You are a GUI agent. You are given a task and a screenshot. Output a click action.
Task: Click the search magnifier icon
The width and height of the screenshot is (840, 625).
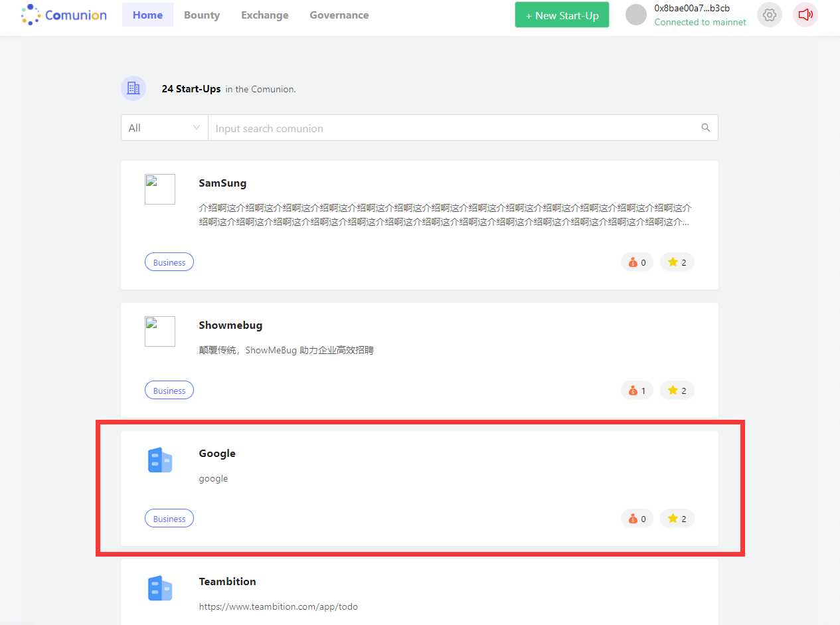[x=706, y=128]
